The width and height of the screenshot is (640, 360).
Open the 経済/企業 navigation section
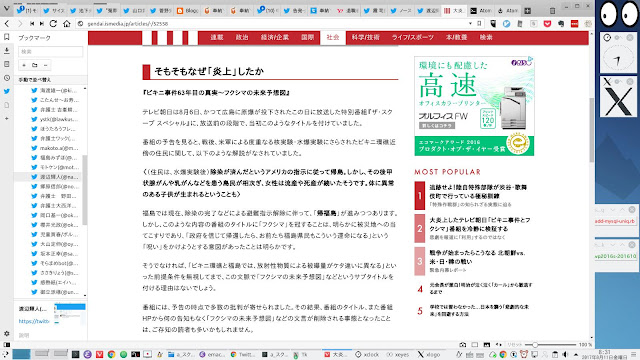[x=275, y=37]
